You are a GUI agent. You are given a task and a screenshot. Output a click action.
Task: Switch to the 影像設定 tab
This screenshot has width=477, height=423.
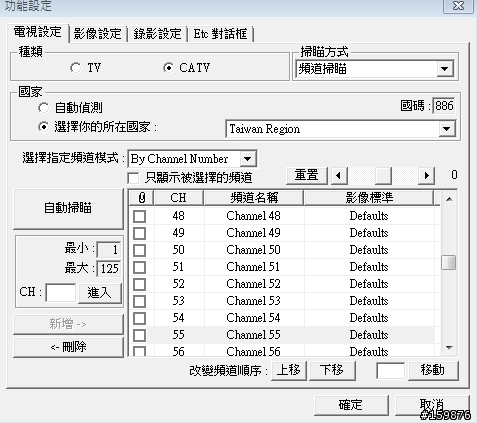coord(98,34)
